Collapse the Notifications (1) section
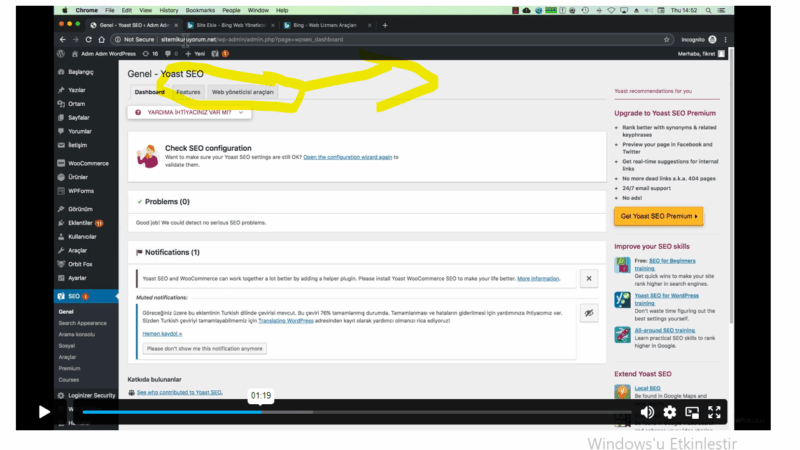800x450 pixels. [x=139, y=252]
